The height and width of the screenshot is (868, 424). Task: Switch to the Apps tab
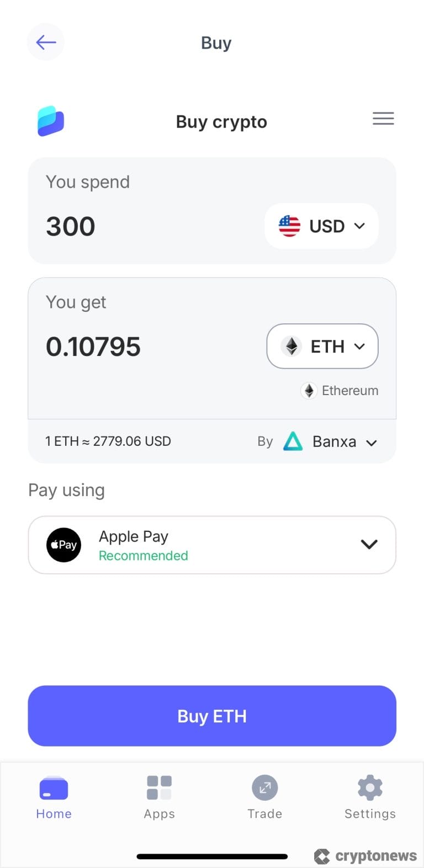(159, 797)
